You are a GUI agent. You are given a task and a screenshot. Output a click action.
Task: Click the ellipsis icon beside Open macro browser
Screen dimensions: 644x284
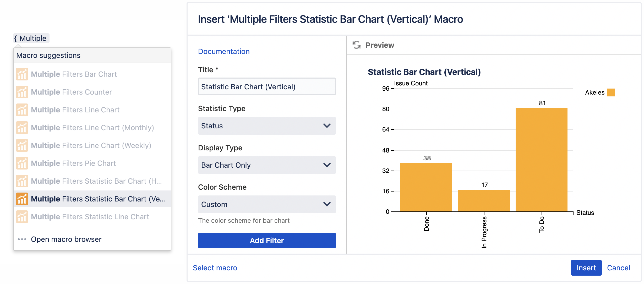[x=22, y=239]
